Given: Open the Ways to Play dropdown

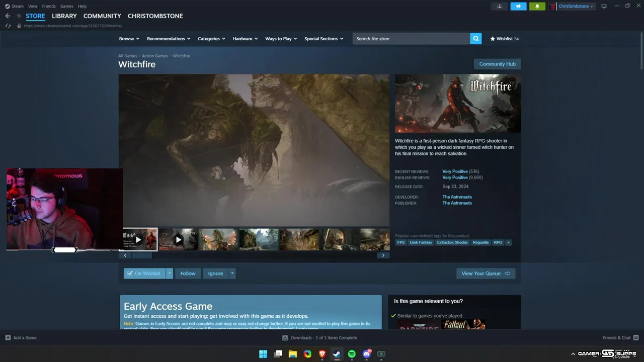Looking at the screenshot, I should click(281, 39).
